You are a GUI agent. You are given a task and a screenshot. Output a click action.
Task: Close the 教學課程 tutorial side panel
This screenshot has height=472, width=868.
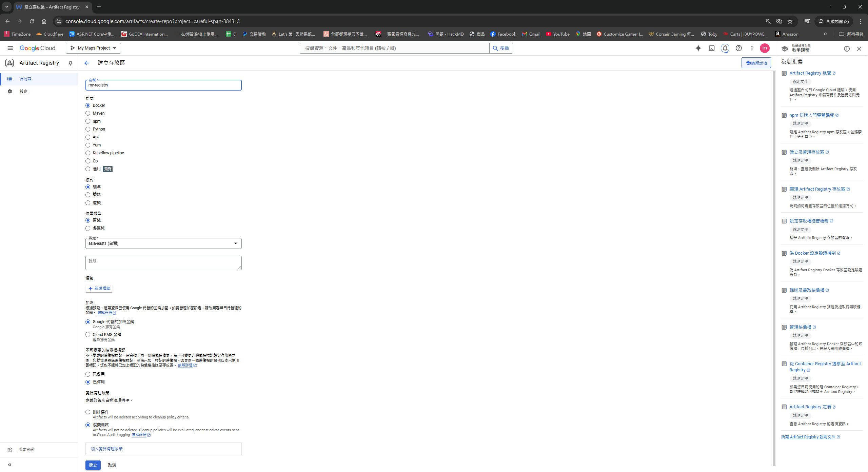coord(859,49)
